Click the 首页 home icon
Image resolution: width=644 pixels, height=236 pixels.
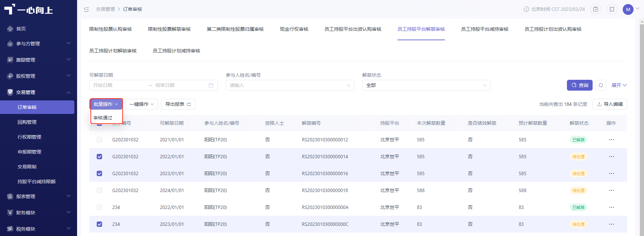coord(10,29)
